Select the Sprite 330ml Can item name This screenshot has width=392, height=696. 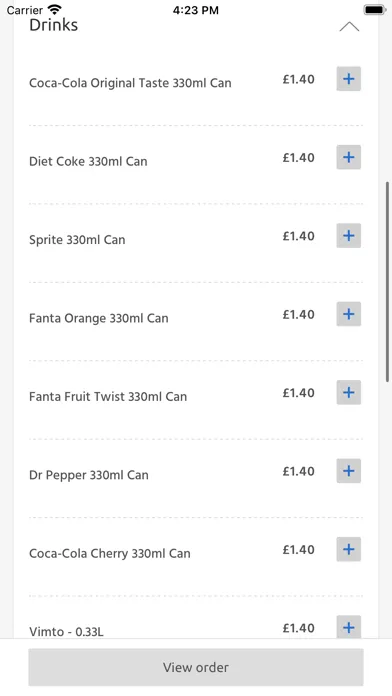click(77, 240)
